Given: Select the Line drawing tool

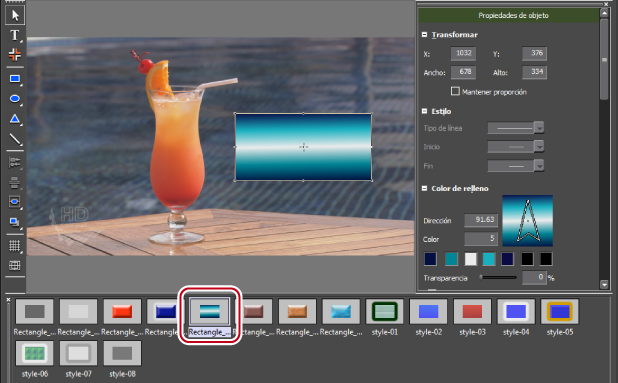Looking at the screenshot, I should (15, 139).
